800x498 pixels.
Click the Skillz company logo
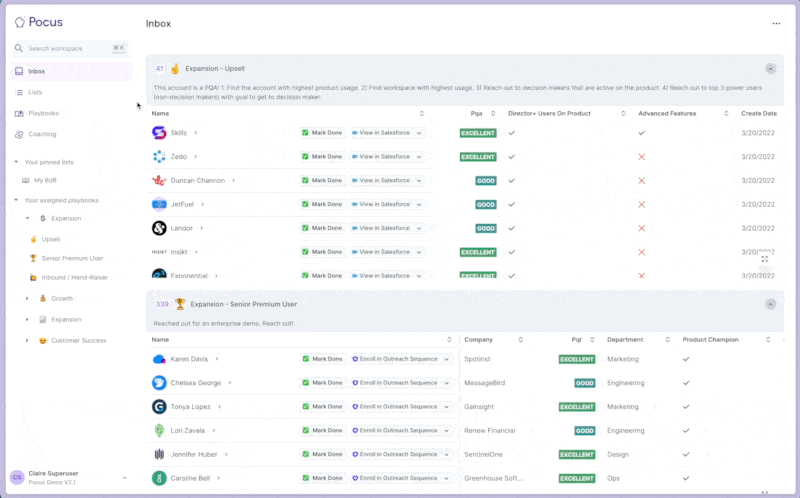159,133
